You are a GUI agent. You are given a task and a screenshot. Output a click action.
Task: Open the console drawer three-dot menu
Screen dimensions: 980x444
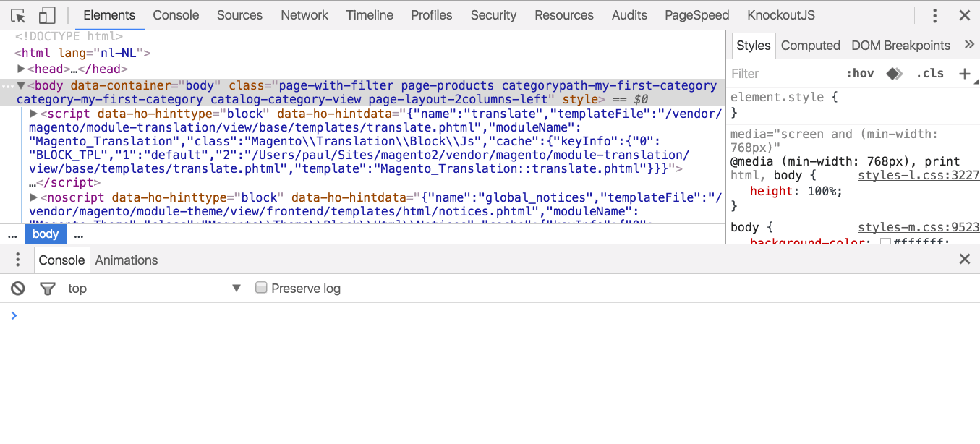(x=18, y=260)
